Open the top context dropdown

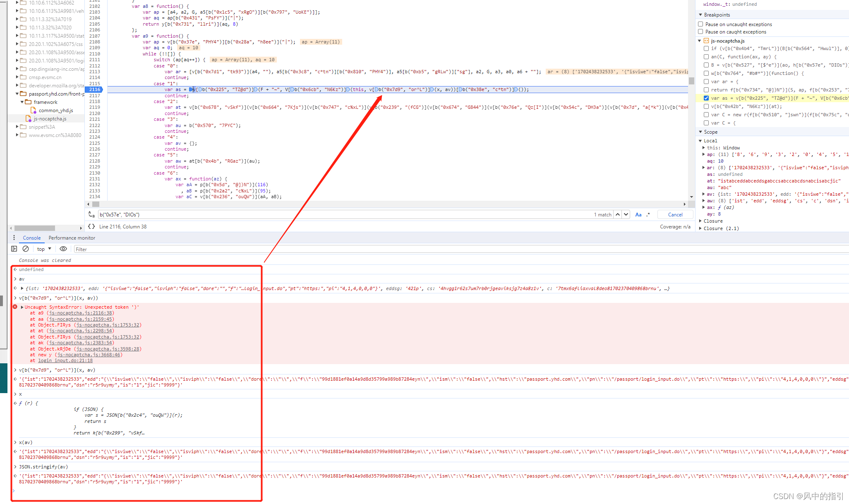[x=44, y=249]
